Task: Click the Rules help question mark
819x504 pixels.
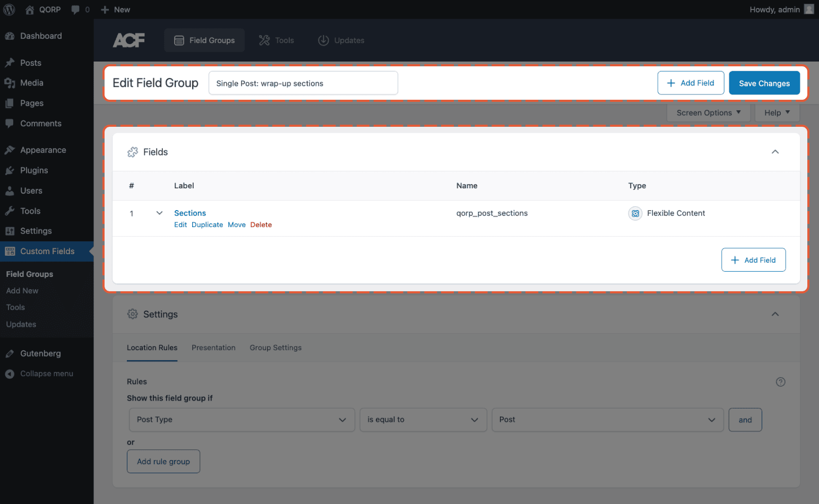Action: click(x=780, y=381)
